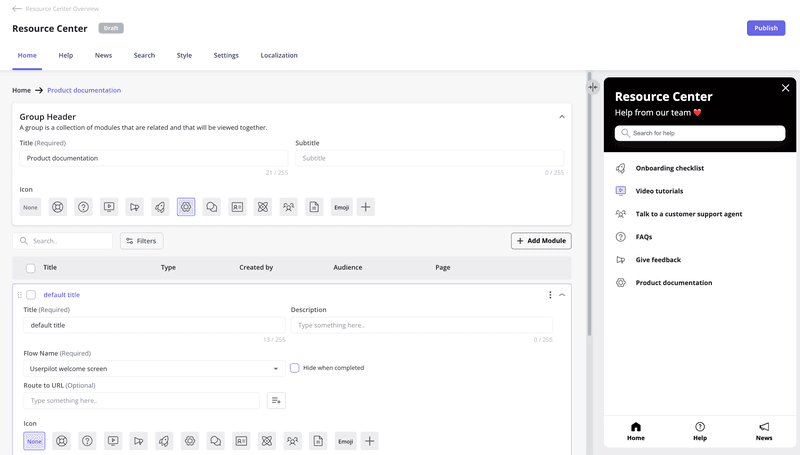Add custom icon in Group Header
This screenshot has width=800, height=455.
[x=365, y=207]
